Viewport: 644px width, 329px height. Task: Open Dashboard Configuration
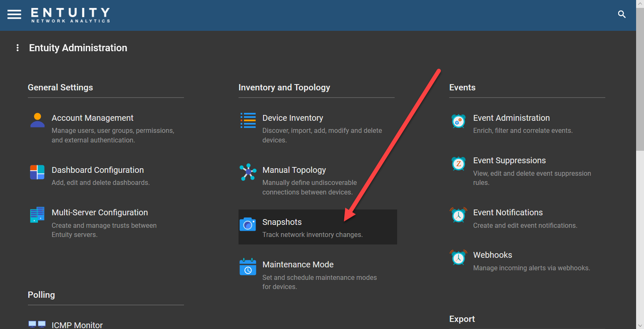pos(98,170)
